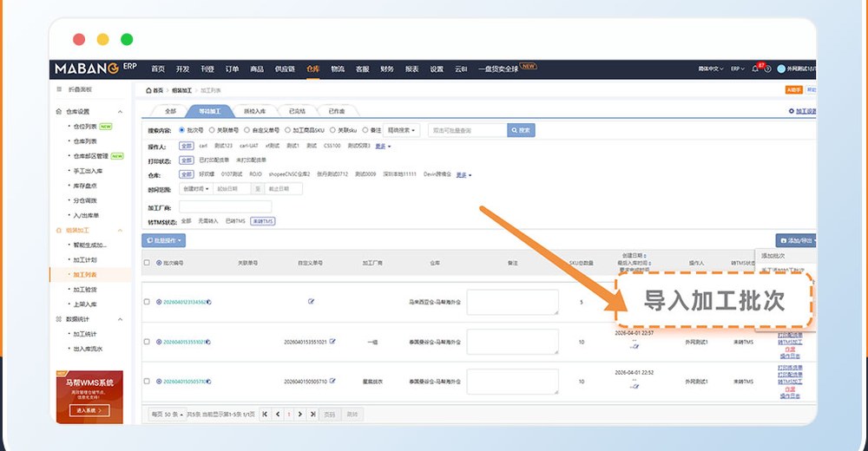The height and width of the screenshot is (451, 868).
Task: Open the 加工设置 link
Action: [x=806, y=111]
